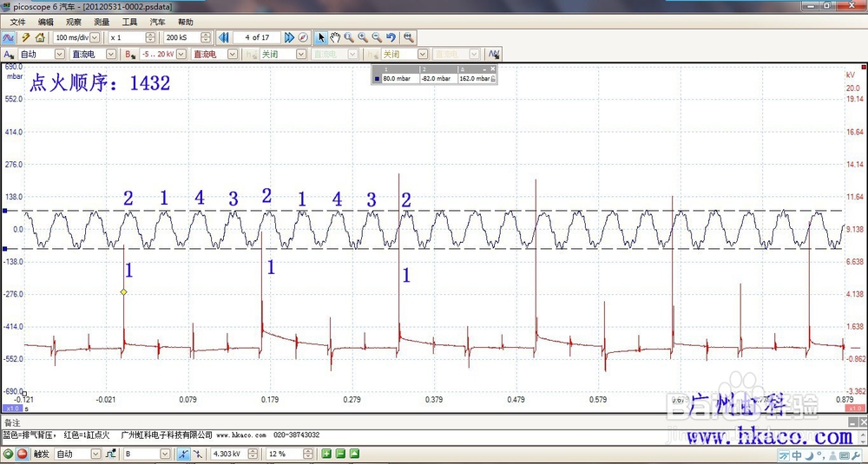Add a measurement with green plus
This screenshot has width=868, height=464.
click(x=326, y=454)
